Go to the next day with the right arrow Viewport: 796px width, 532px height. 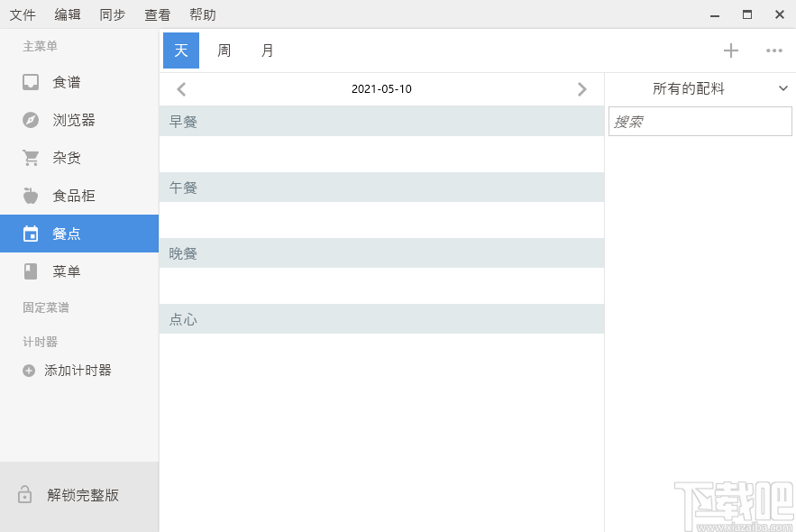(x=582, y=88)
